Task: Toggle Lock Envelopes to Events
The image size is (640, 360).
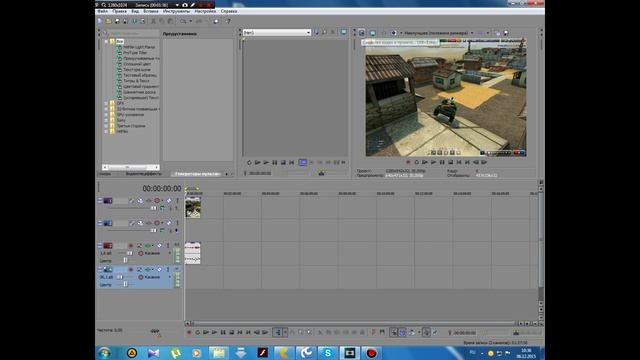Action: click(x=426, y=333)
